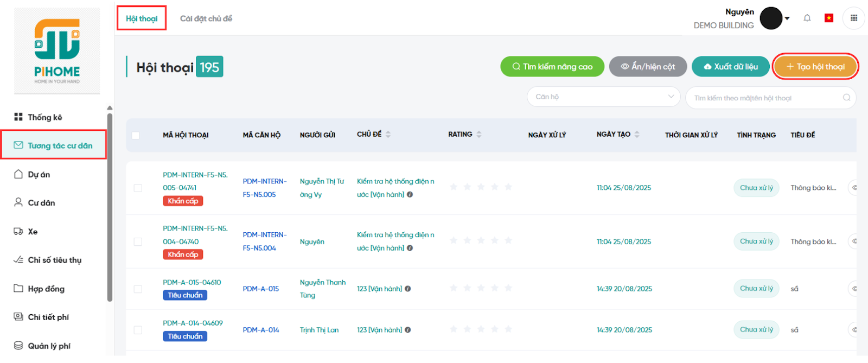Screen dimensions: 868x363
Task: Open Xe vehicle section in sidebar
Action: point(33,232)
